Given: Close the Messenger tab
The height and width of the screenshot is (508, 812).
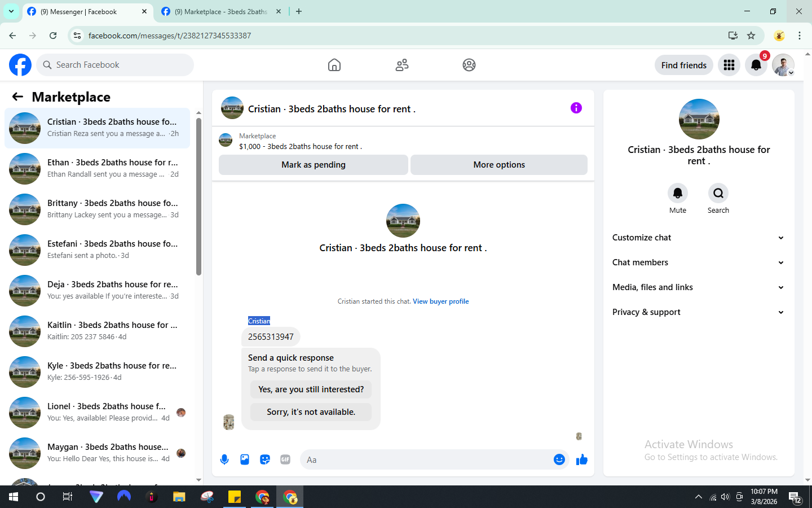Looking at the screenshot, I should pyautogui.click(x=144, y=11).
